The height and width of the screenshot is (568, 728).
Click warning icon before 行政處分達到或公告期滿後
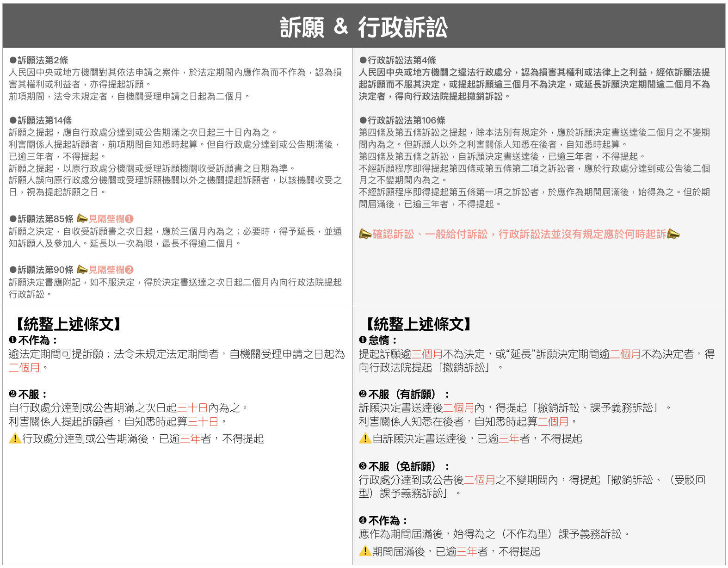click(x=15, y=438)
